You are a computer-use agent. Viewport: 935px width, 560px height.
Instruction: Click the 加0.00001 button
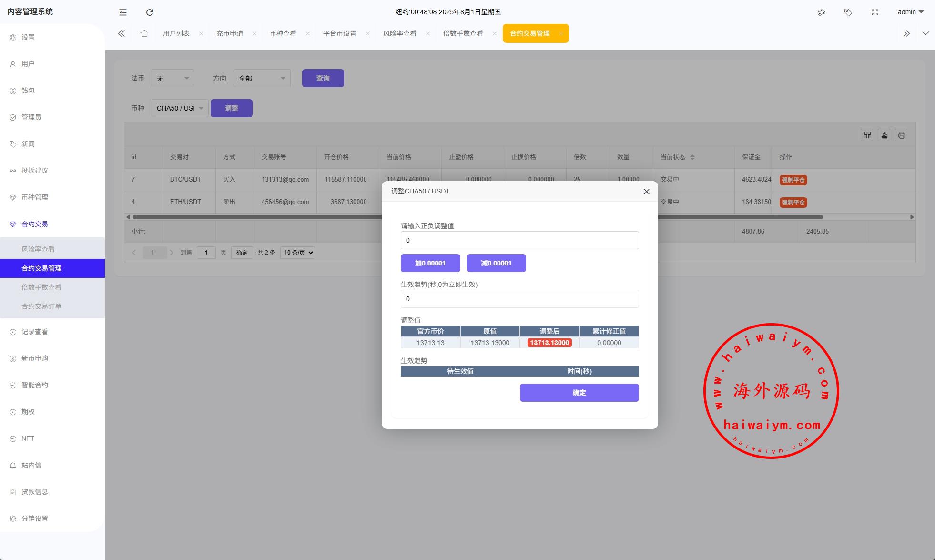430,263
